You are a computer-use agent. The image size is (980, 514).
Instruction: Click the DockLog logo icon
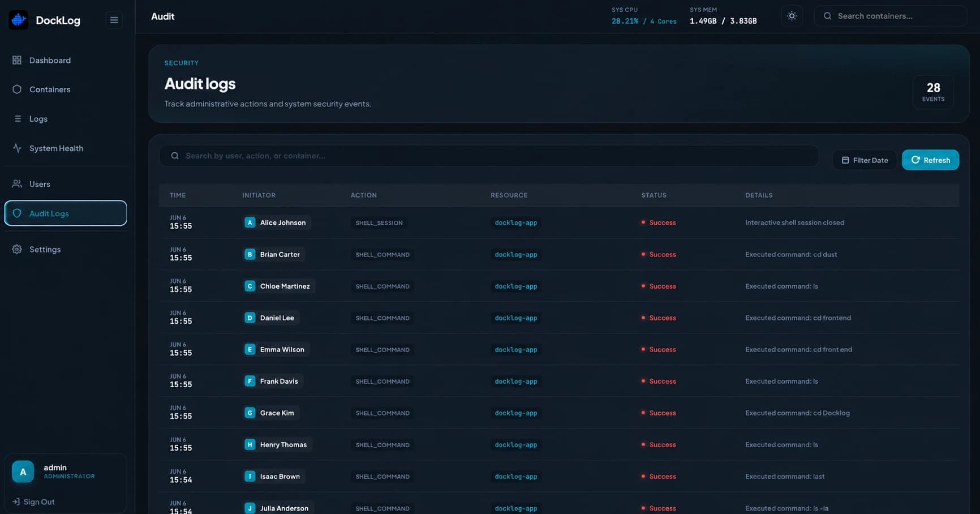tap(19, 20)
